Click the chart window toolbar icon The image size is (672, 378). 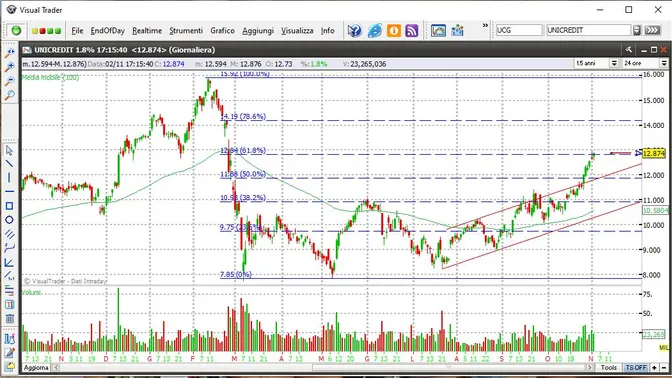click(438, 30)
